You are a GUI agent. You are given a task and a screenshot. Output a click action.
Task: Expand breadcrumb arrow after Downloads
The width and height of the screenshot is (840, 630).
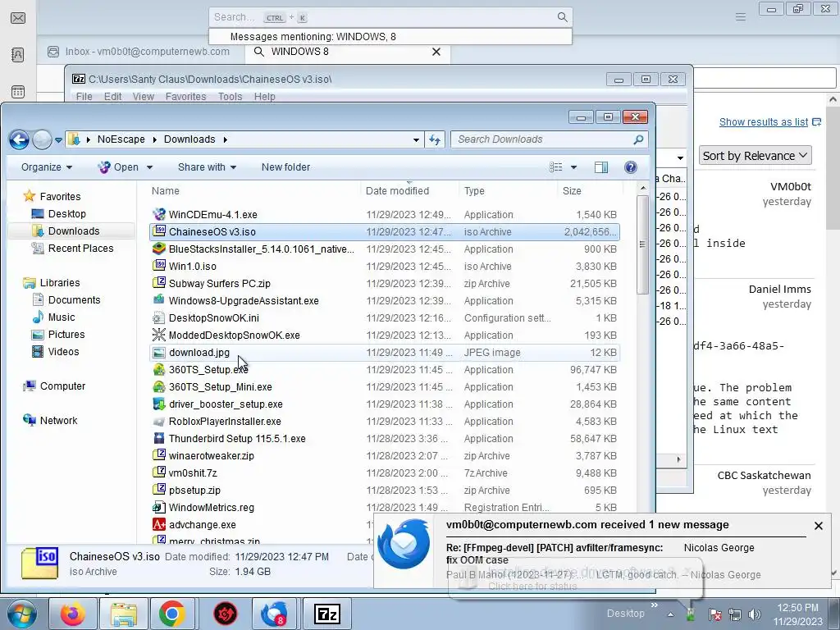(225, 139)
